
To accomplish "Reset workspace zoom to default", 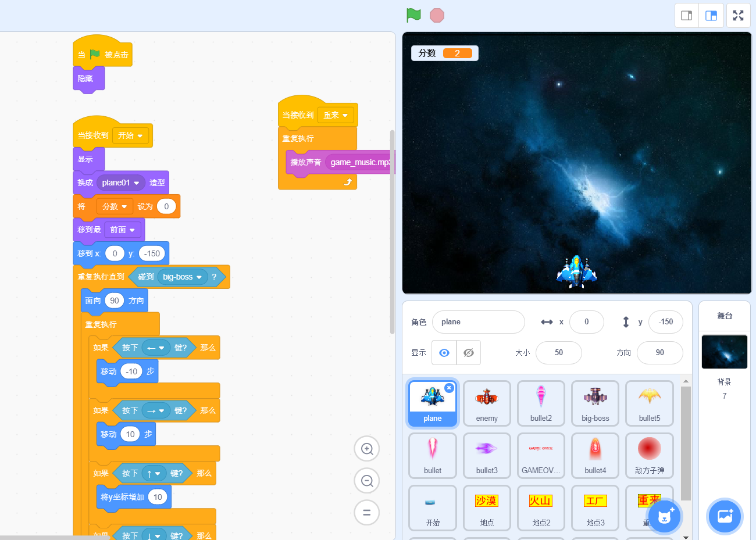I will point(367,513).
